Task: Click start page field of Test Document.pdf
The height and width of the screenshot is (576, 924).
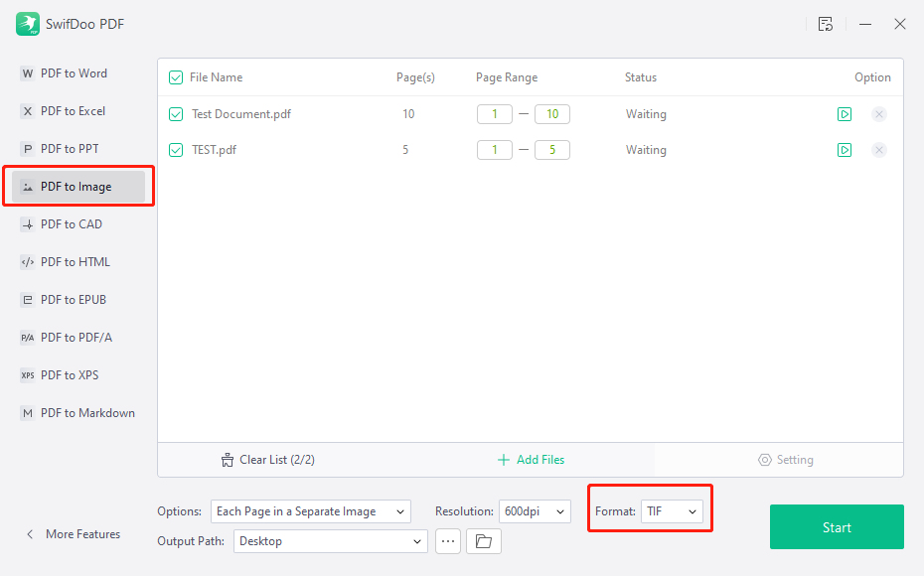Action: 495,114
